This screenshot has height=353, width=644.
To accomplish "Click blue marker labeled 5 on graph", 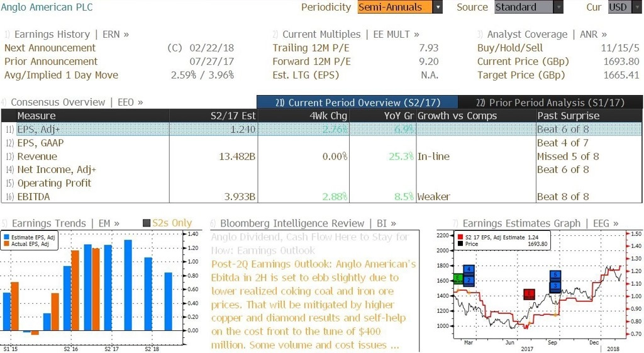I will (x=555, y=274).
